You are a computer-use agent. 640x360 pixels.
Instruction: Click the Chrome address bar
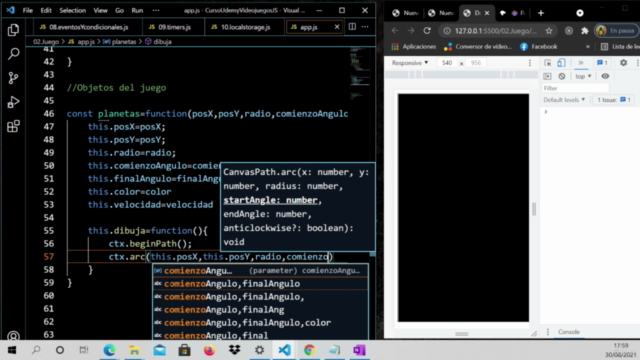(496, 31)
